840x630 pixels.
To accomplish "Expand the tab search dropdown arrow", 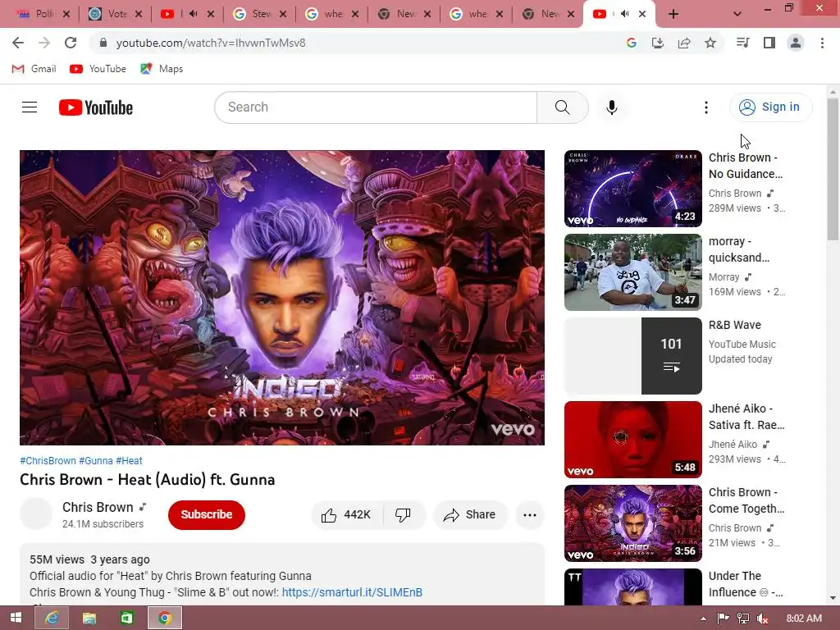I will (x=737, y=15).
